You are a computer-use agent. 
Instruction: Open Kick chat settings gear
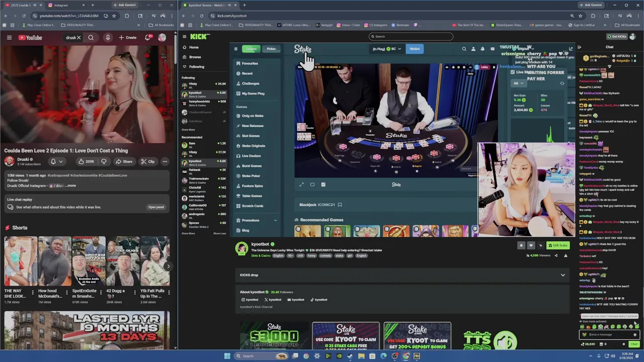coord(624,344)
